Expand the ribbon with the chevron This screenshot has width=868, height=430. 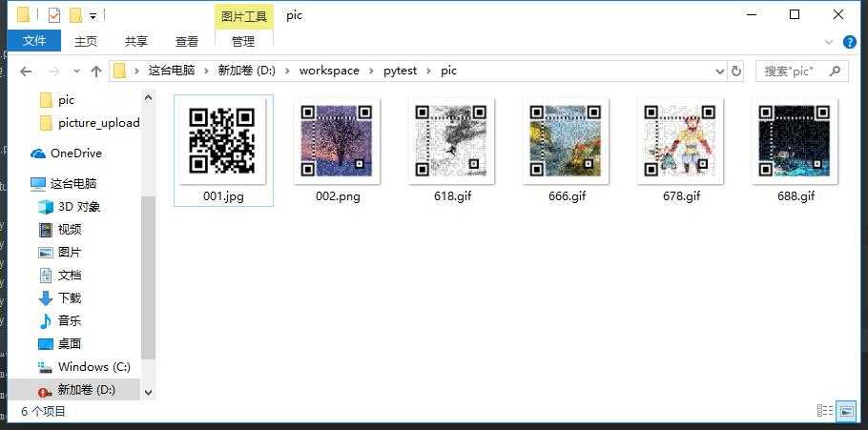[x=829, y=42]
